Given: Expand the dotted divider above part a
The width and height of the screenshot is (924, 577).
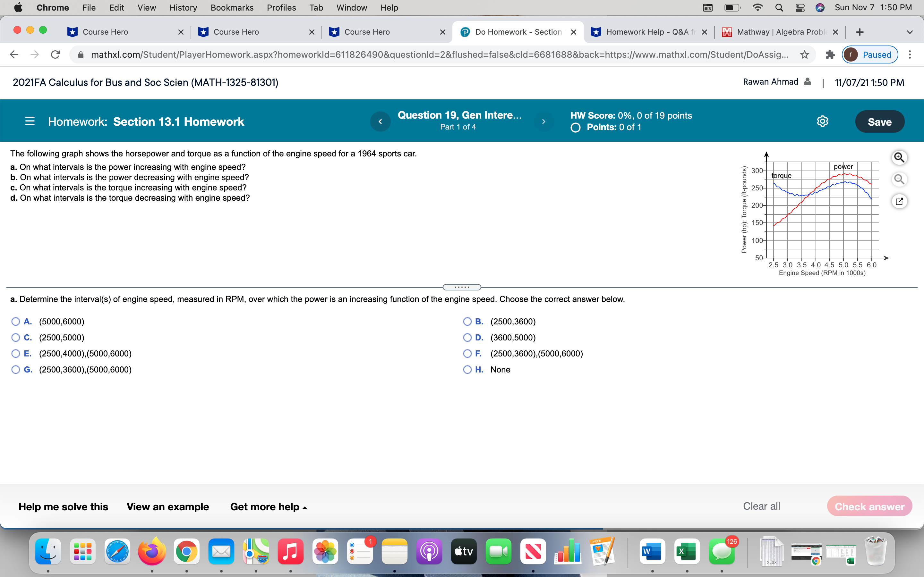Looking at the screenshot, I should pos(462,287).
